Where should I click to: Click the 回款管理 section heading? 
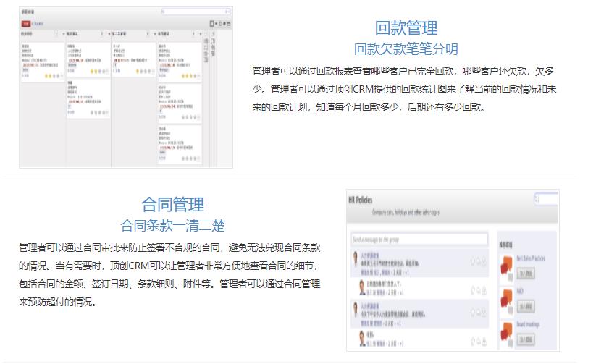(406, 28)
